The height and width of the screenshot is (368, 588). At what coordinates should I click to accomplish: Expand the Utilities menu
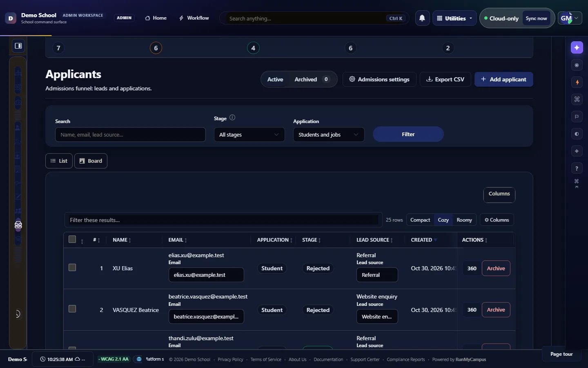(454, 18)
